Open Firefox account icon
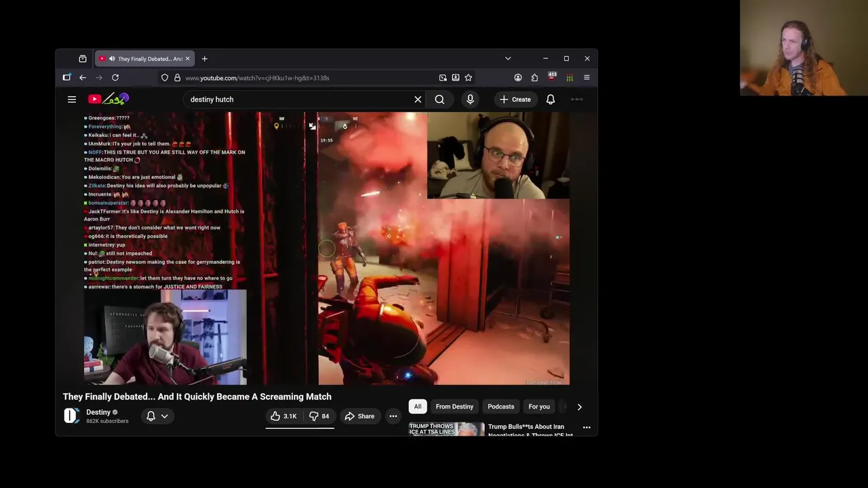 point(518,78)
